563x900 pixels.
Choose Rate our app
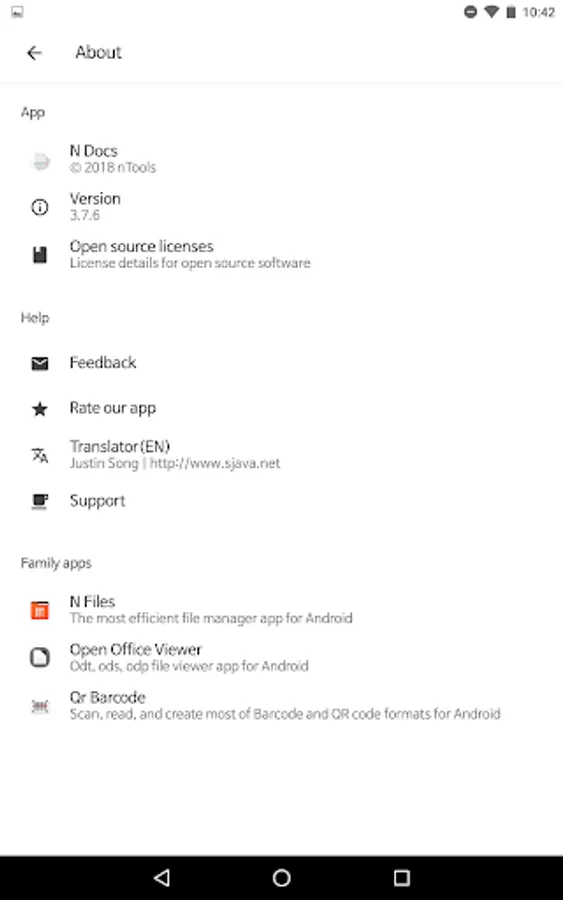coord(281,408)
